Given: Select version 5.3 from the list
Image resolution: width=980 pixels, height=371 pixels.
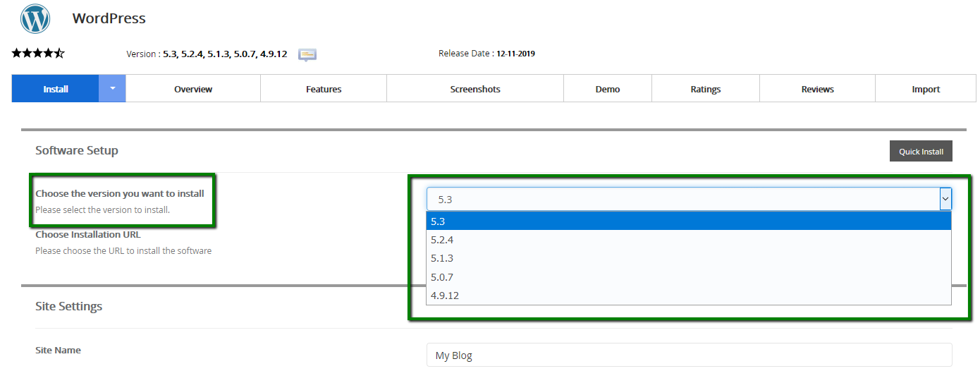Looking at the screenshot, I should pyautogui.click(x=689, y=221).
